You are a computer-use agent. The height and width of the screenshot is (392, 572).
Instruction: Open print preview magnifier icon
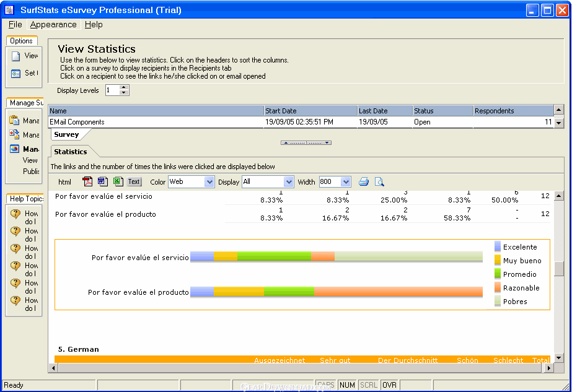[379, 181]
